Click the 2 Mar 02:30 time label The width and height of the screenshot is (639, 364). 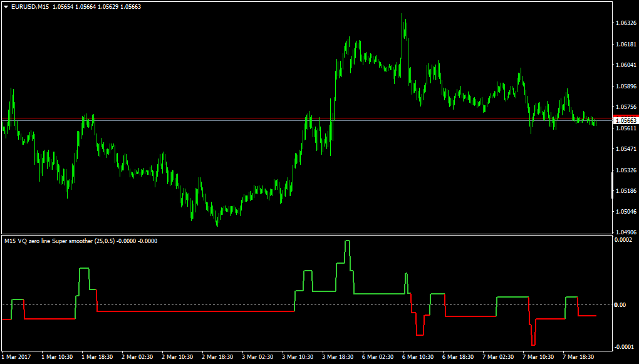(137, 357)
